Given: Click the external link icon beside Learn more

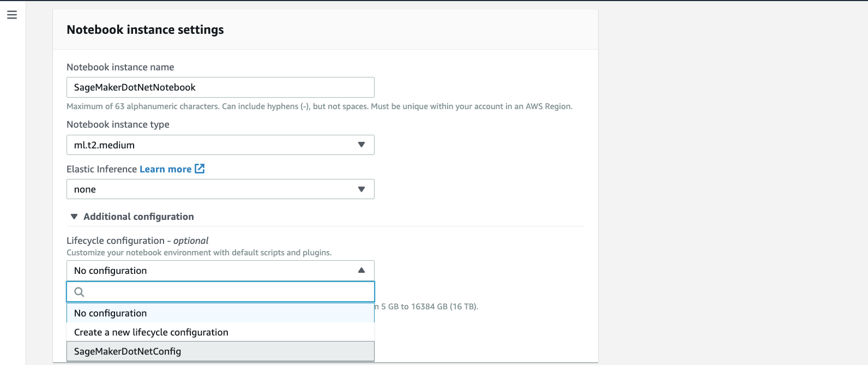Looking at the screenshot, I should coord(200,169).
